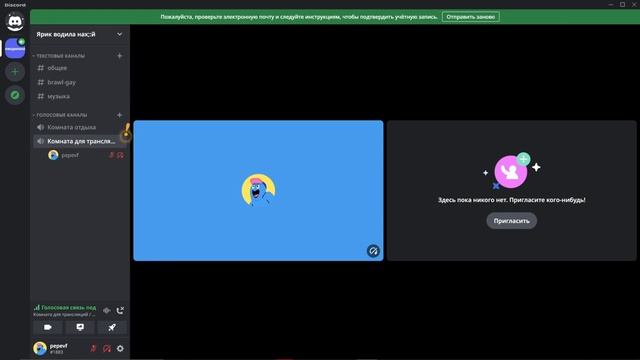640x360 pixels.
Task: Open Discord home direct messages
Action: coord(15,22)
